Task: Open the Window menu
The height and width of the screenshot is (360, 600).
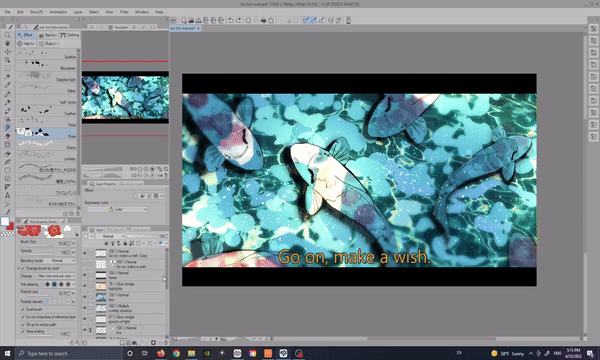Action: coord(142,12)
